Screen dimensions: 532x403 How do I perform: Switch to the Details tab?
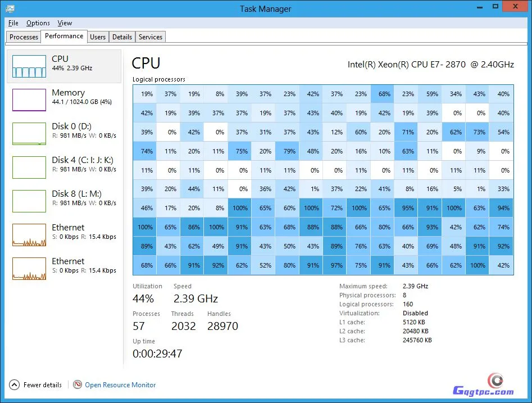(122, 37)
